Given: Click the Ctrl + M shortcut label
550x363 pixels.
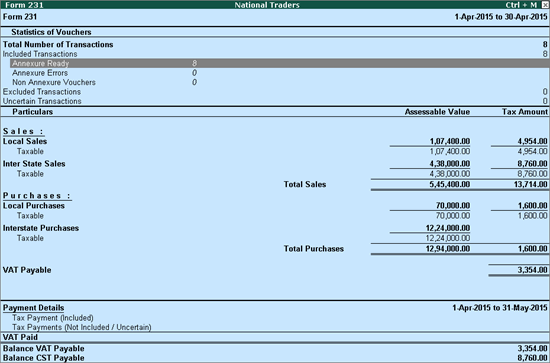Looking at the screenshot, I should coord(521,5).
